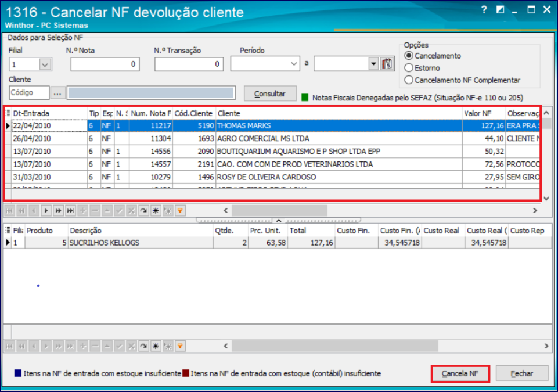
Task: Save bookmark in product items grid navigator
Action: (156, 346)
